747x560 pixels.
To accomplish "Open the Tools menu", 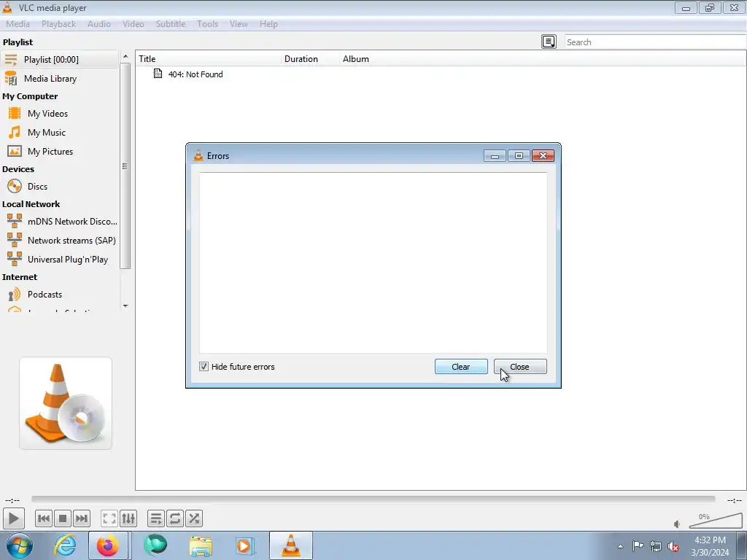I will (x=208, y=24).
